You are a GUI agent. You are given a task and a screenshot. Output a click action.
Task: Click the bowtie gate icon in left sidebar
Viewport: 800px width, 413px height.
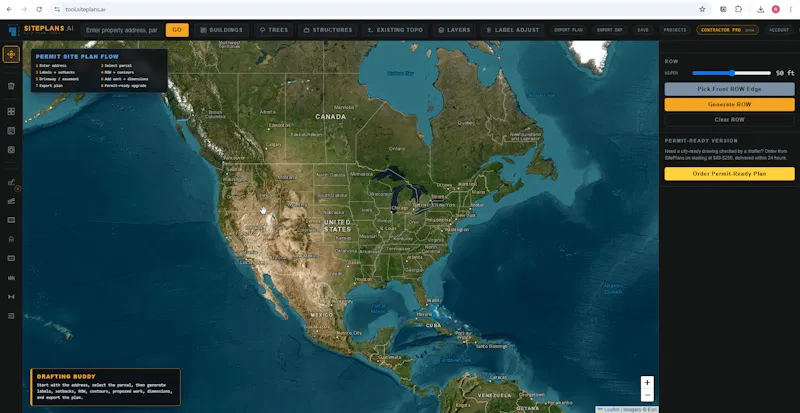[11, 297]
